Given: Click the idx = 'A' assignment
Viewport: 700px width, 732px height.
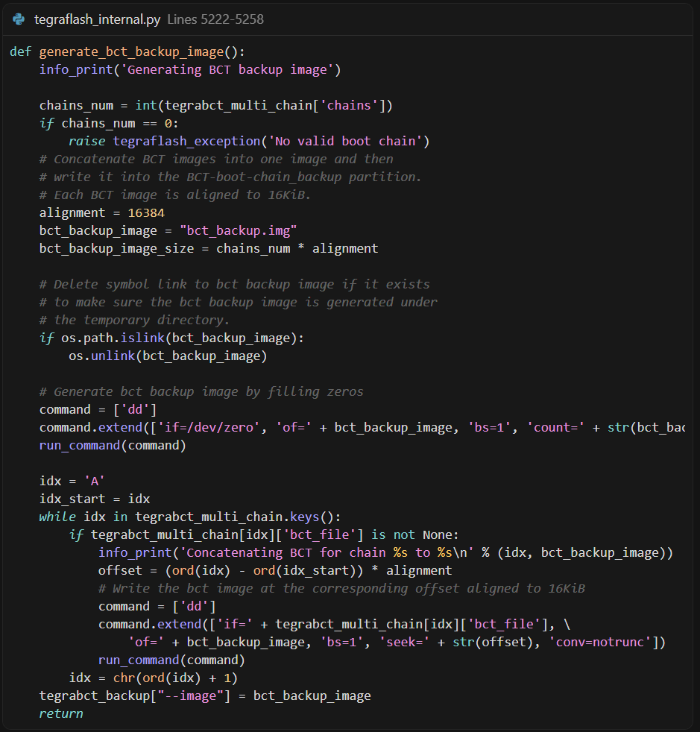Looking at the screenshot, I should [x=71, y=482].
